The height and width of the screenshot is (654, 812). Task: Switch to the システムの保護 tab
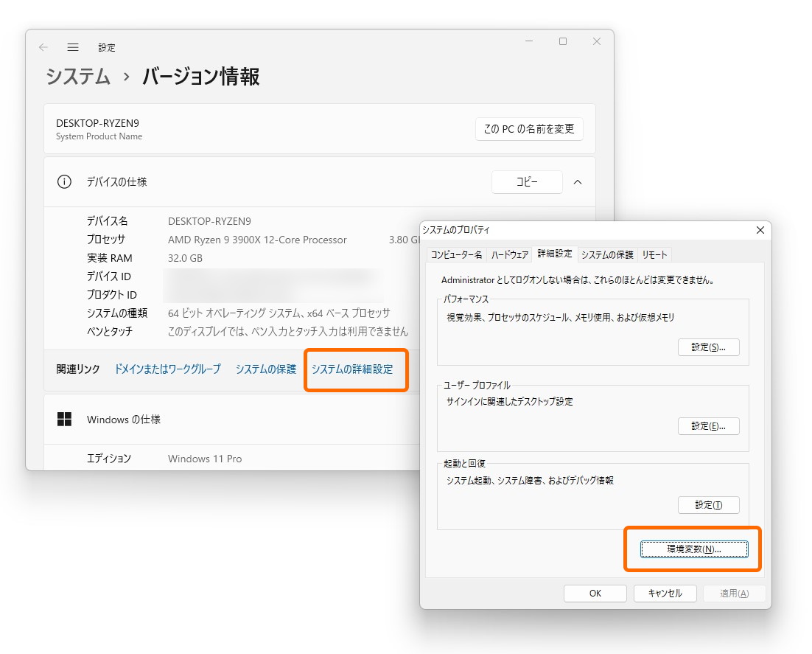point(606,254)
